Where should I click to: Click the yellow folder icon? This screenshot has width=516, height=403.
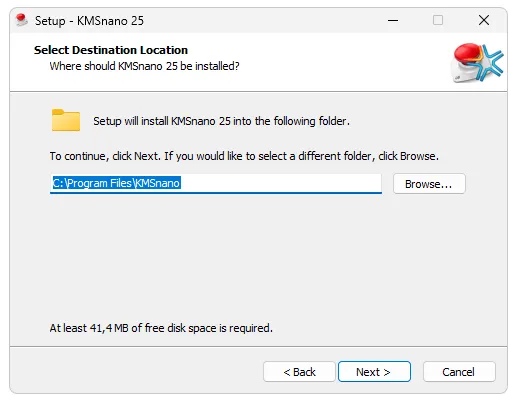click(66, 120)
